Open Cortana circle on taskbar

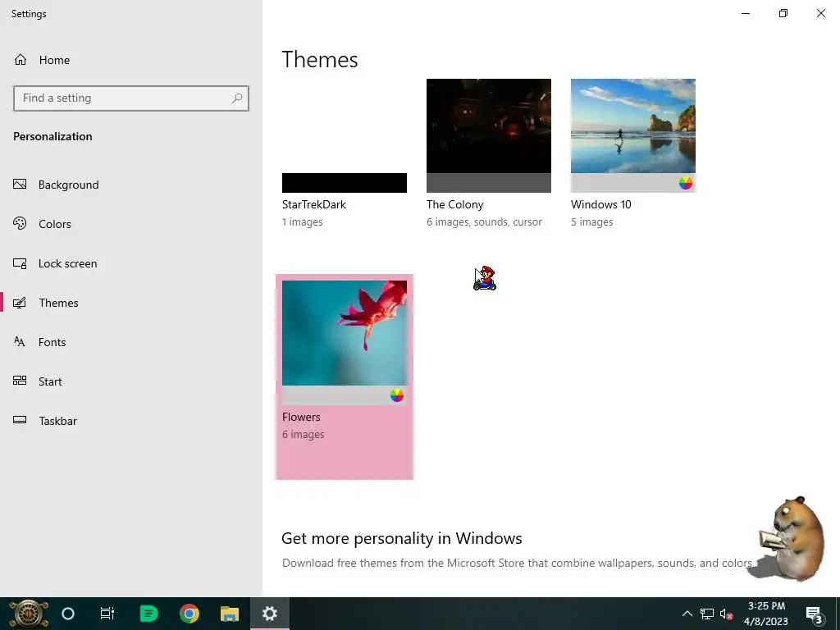68,614
